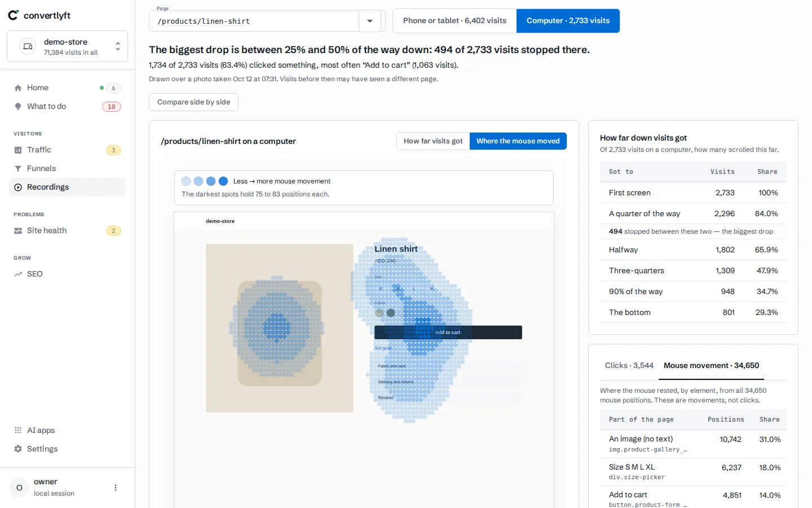Click the Recordings play icon

click(18, 187)
